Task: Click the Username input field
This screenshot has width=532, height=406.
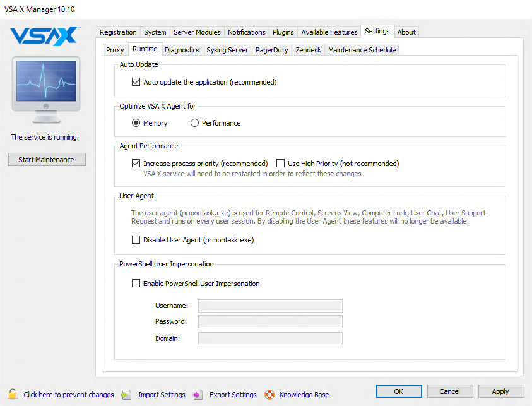Action: pos(270,306)
